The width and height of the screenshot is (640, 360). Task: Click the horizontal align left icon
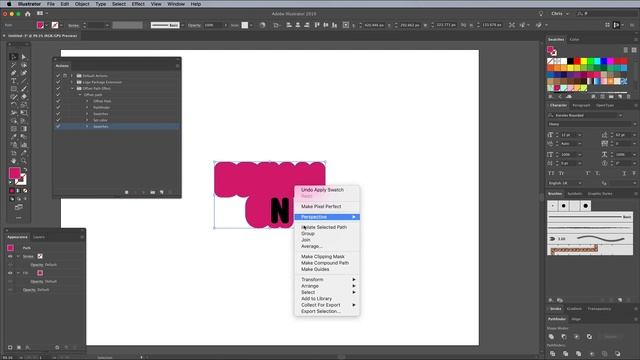(289, 25)
